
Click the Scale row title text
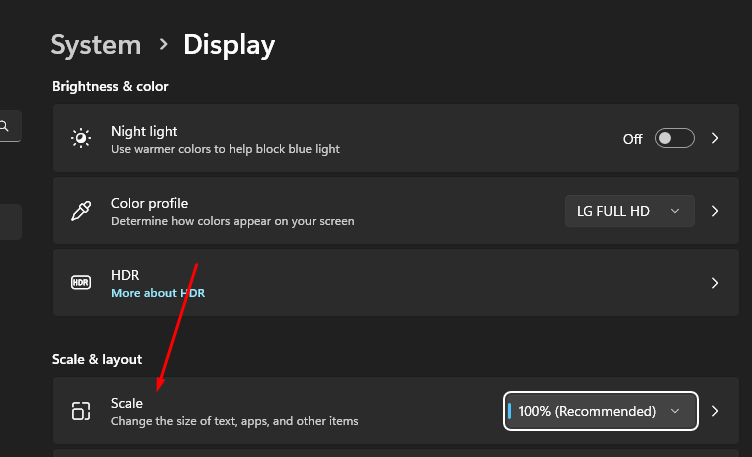(x=127, y=403)
